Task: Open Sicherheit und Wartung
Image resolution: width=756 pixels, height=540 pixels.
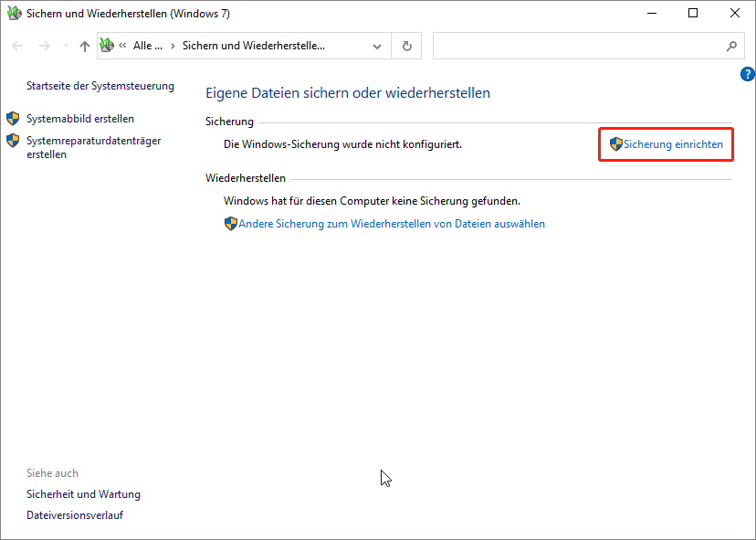Action: [x=83, y=493]
